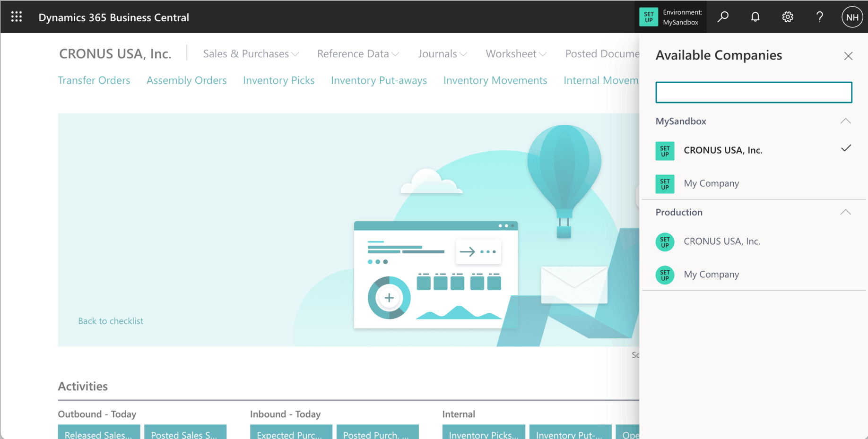This screenshot has height=439, width=868.
Task: Open the Posted Sales S... tile
Action: (185, 432)
